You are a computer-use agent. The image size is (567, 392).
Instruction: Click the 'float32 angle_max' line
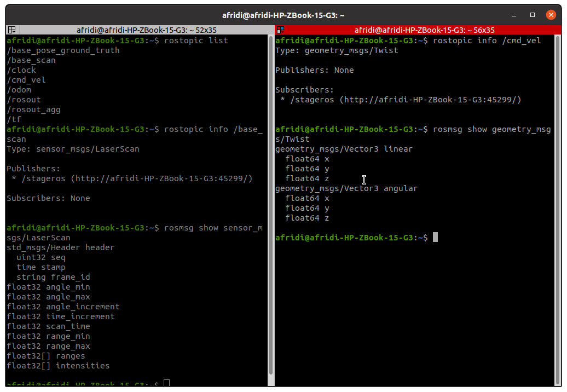point(48,297)
